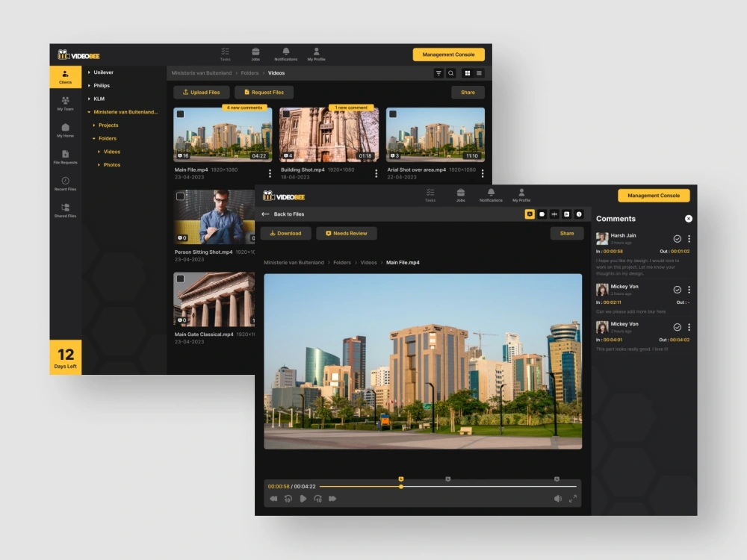
Task: Click the Needs Review button
Action: tap(347, 233)
